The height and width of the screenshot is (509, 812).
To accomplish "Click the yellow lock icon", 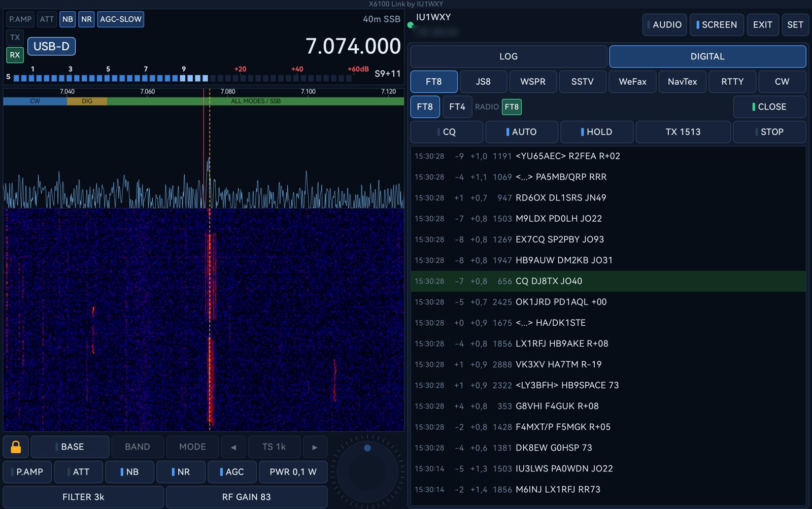I will click(x=16, y=447).
